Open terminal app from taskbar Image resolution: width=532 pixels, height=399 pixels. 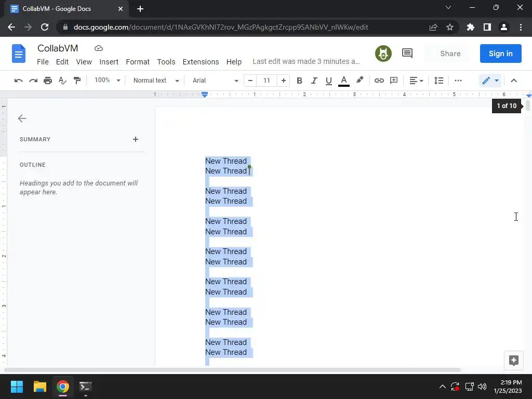point(86,387)
